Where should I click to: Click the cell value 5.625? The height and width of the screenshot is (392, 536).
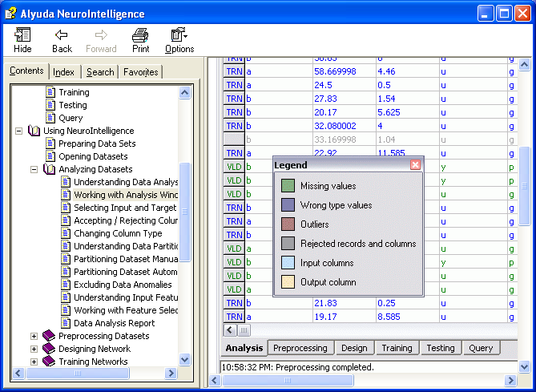(x=389, y=112)
